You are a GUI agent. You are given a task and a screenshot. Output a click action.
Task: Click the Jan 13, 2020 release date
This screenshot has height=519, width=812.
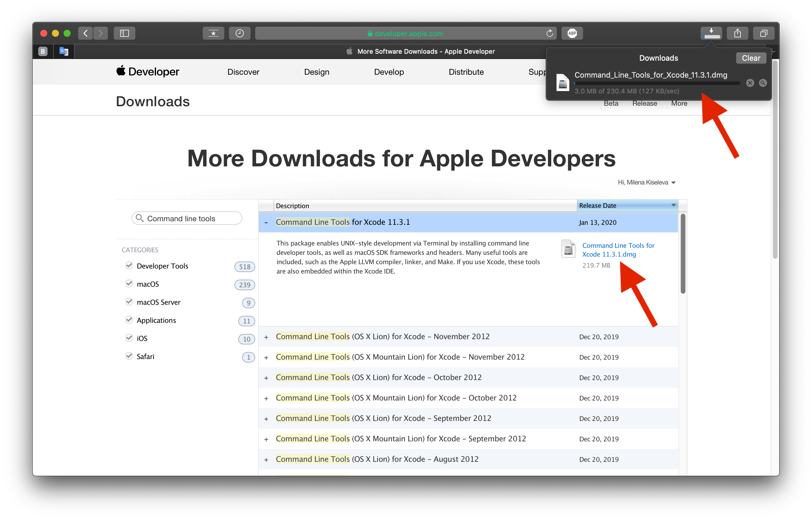(x=598, y=222)
